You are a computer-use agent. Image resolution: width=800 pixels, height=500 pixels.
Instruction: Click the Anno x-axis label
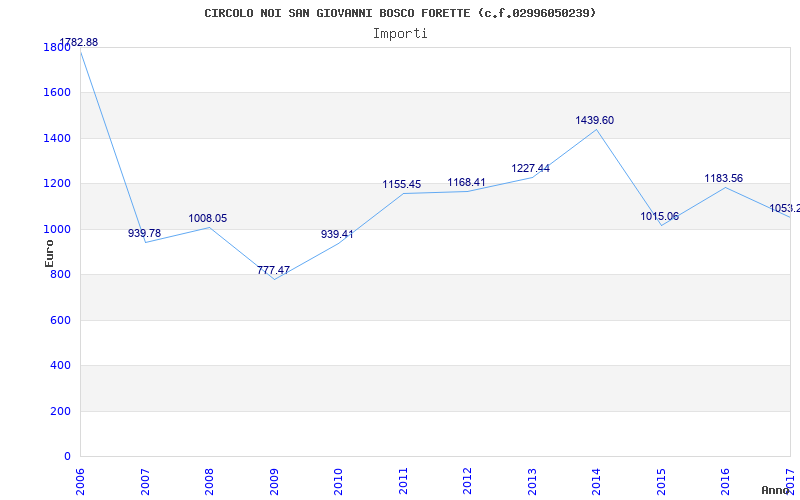(x=775, y=490)
